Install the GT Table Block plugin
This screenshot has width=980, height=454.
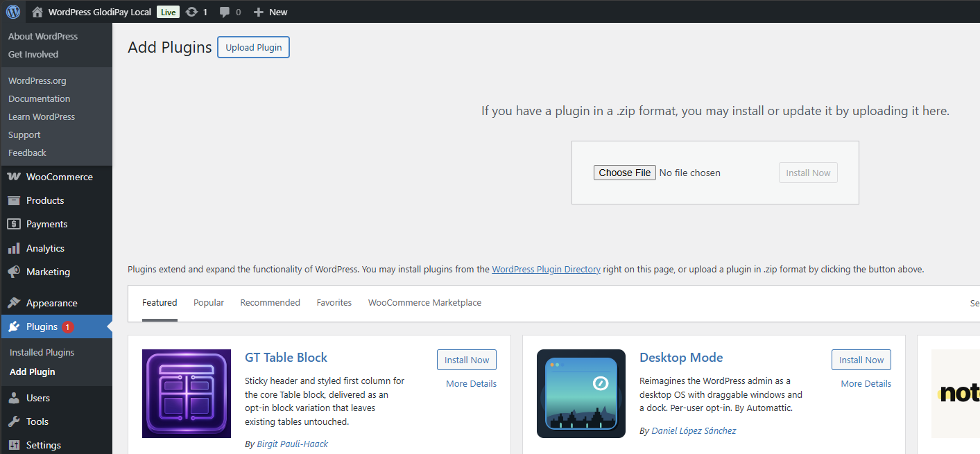tap(467, 360)
